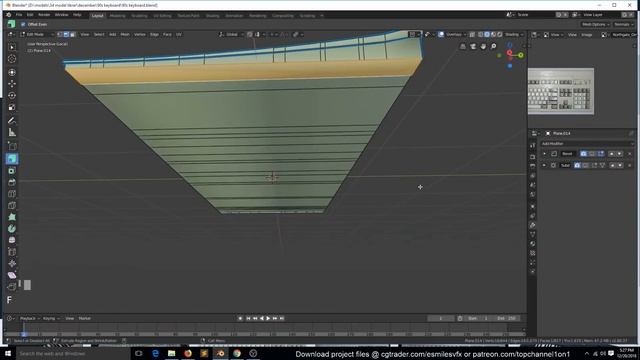Image resolution: width=640 pixels, height=360 pixels.
Task: Open the Edit Mode dropdown
Action: pos(37,35)
